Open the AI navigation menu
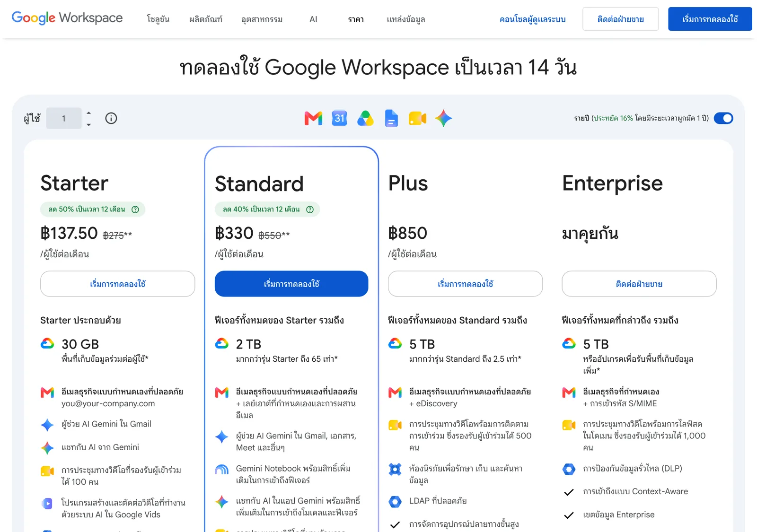Screen dimensions: 757x532 [x=313, y=19]
